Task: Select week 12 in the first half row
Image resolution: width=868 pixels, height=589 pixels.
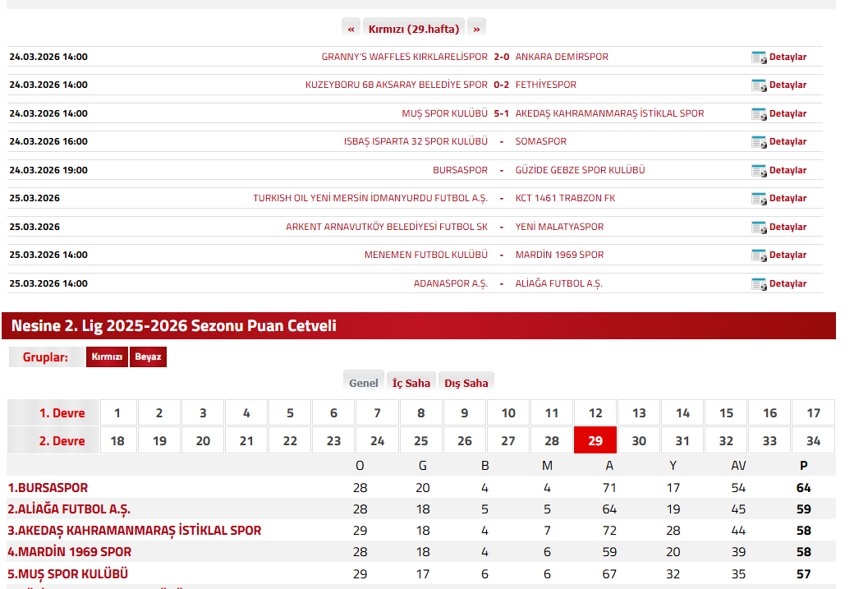Action: point(595,413)
